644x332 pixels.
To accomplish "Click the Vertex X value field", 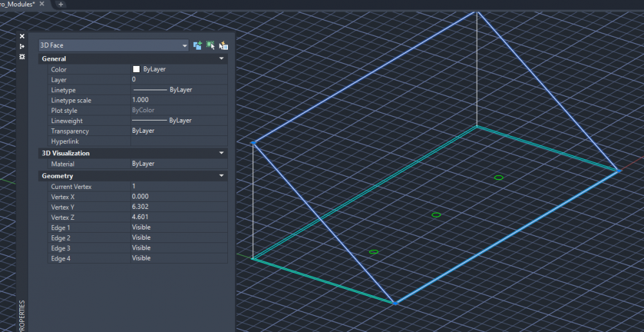I will coord(178,197).
